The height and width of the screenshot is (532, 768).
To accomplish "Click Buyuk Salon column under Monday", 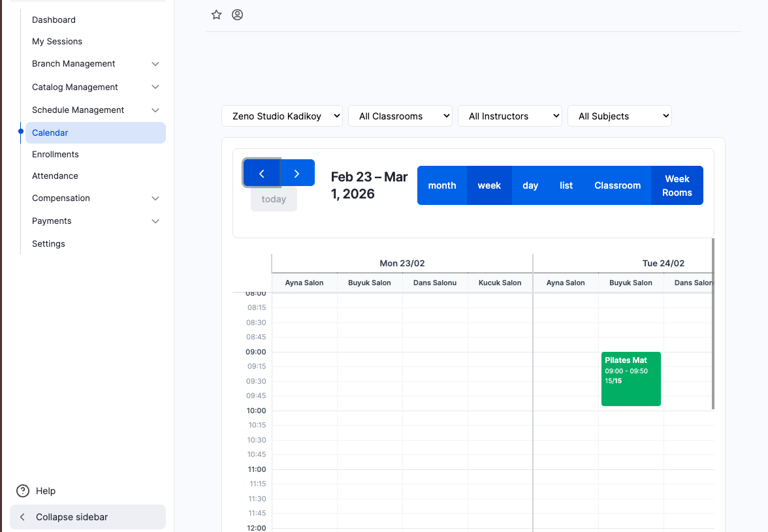I will pos(370,283).
